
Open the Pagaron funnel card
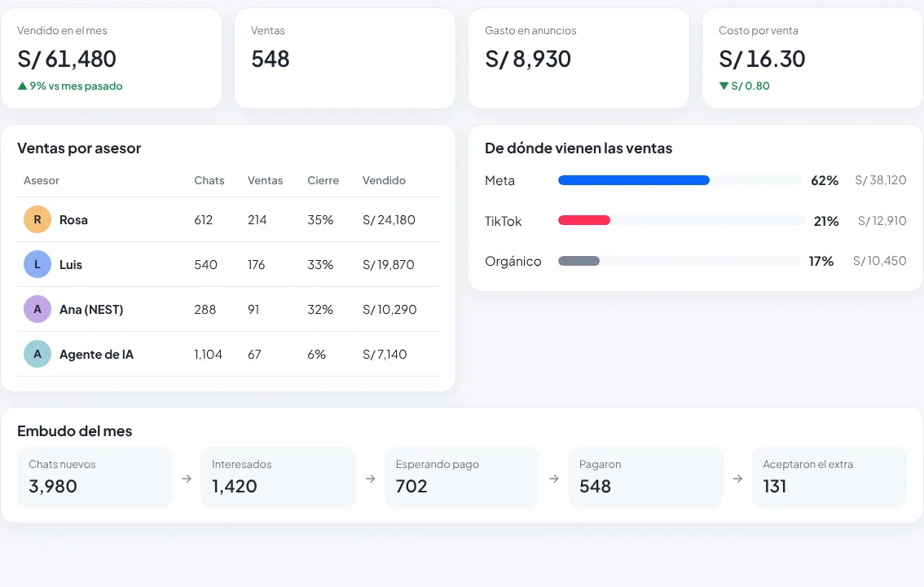click(645, 477)
